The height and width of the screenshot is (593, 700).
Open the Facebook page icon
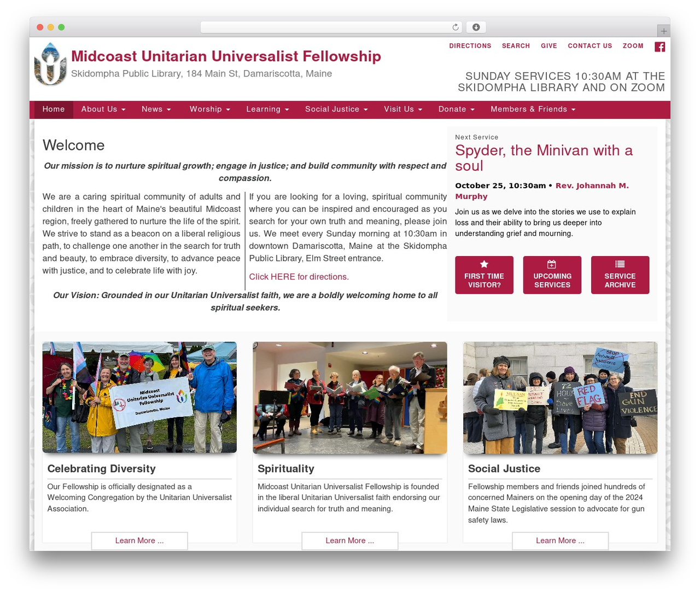tap(660, 46)
